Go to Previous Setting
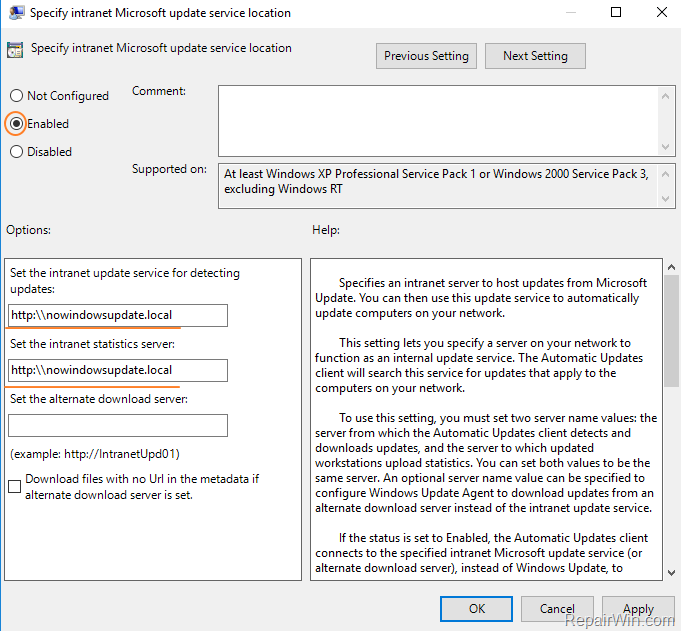Viewport: 681px width, 631px height. [426, 56]
